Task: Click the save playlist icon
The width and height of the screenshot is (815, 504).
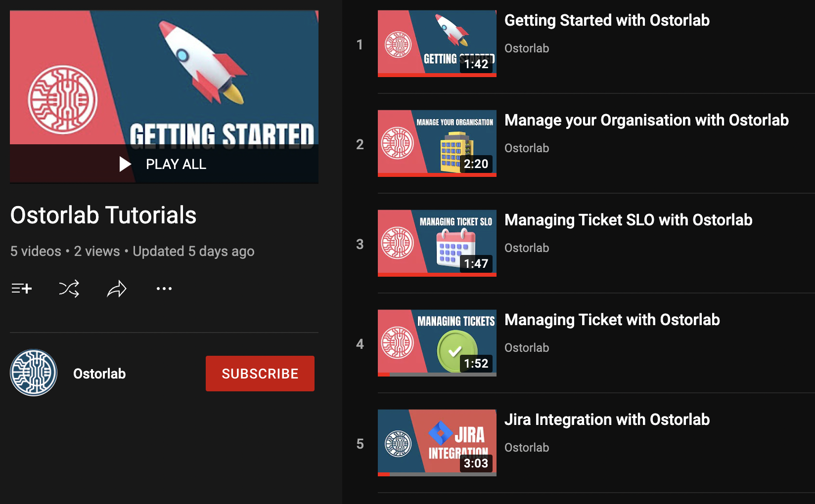Action: click(22, 288)
